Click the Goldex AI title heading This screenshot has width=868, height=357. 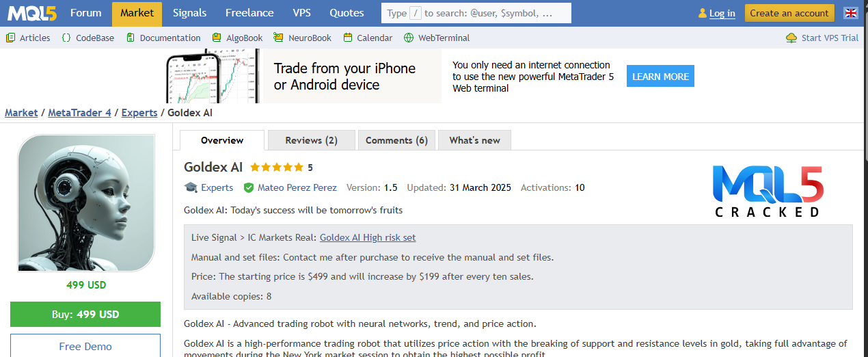click(x=213, y=167)
